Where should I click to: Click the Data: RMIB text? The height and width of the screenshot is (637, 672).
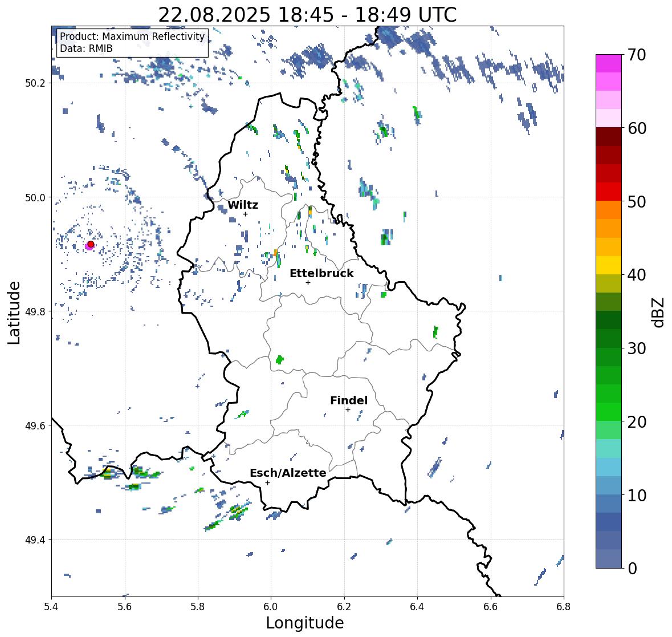click(86, 48)
